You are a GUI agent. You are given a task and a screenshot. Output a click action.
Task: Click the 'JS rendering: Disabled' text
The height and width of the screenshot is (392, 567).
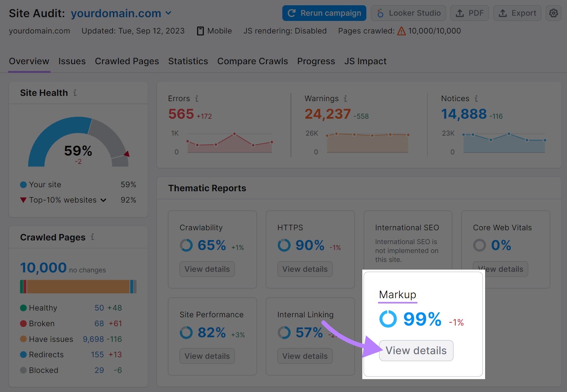coord(285,31)
